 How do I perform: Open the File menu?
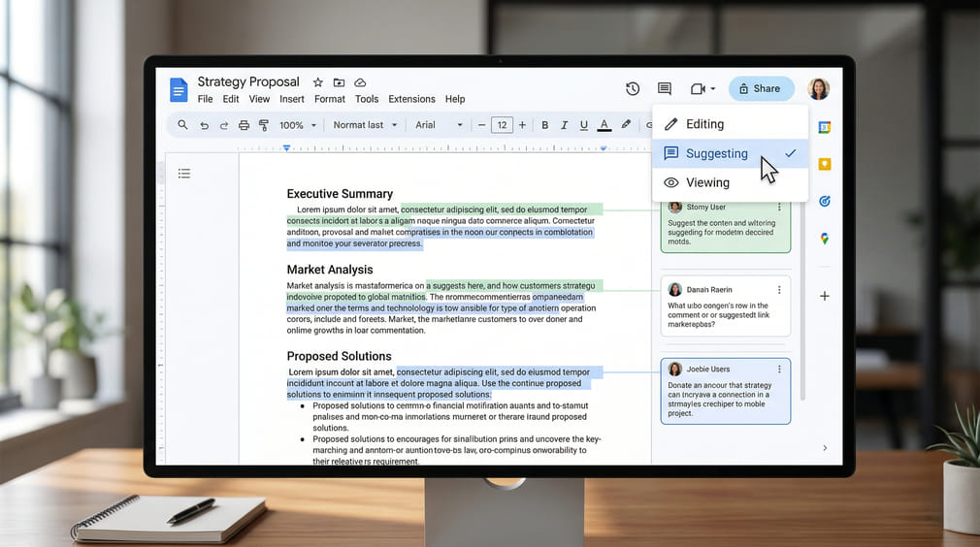point(205,99)
